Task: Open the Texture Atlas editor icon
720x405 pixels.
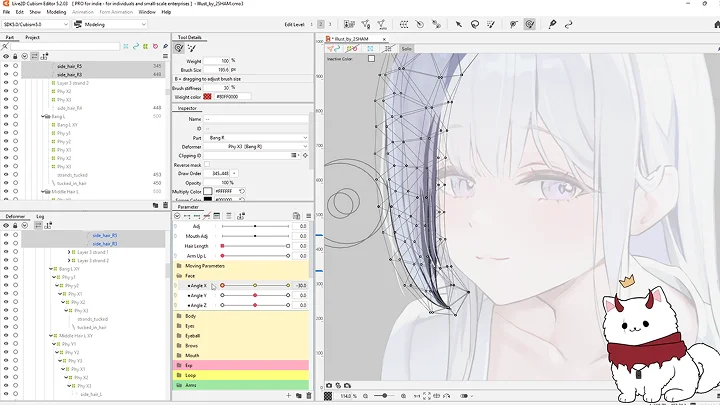Action: [x=349, y=24]
